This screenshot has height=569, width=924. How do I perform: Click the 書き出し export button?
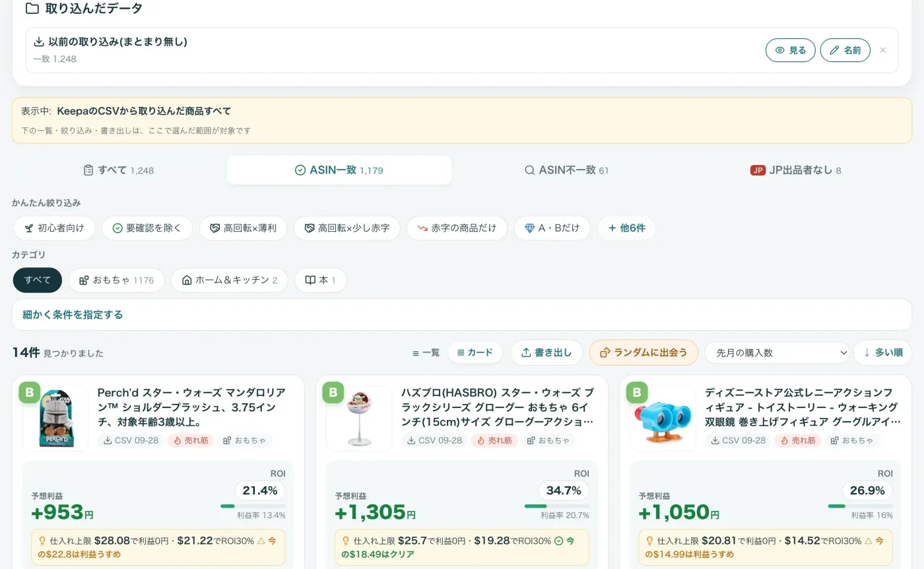point(546,352)
